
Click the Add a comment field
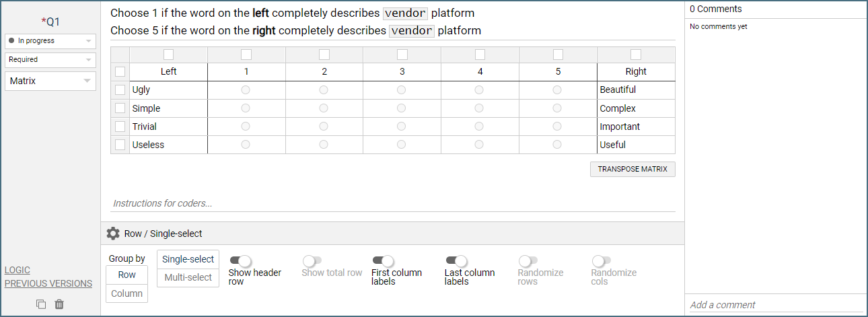[774, 305]
